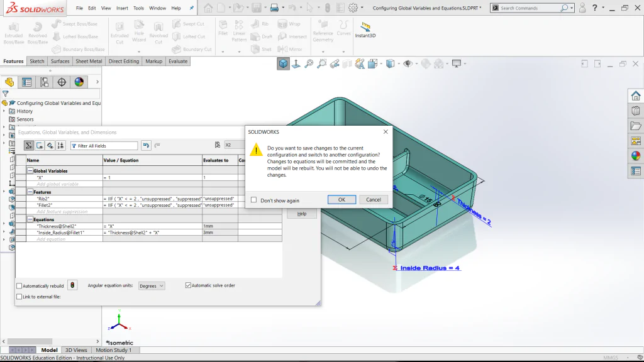This screenshot has width=644, height=362.
Task: Select the Equation View icon
Action: (28, 145)
